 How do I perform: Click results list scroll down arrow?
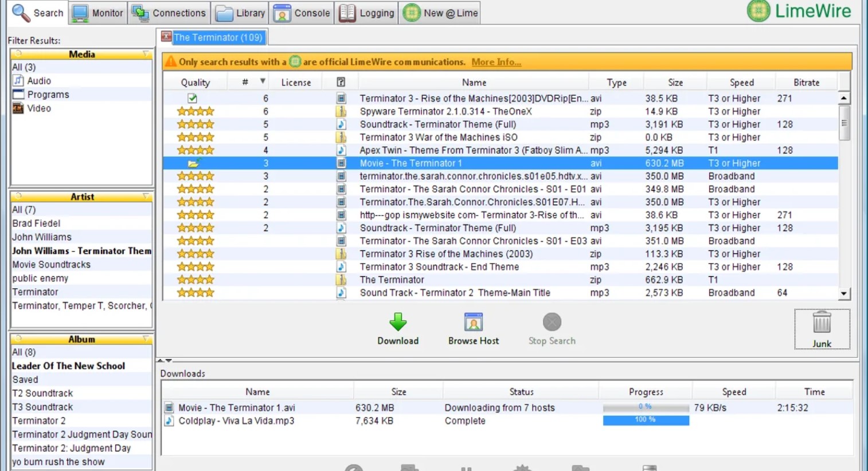[x=844, y=293]
